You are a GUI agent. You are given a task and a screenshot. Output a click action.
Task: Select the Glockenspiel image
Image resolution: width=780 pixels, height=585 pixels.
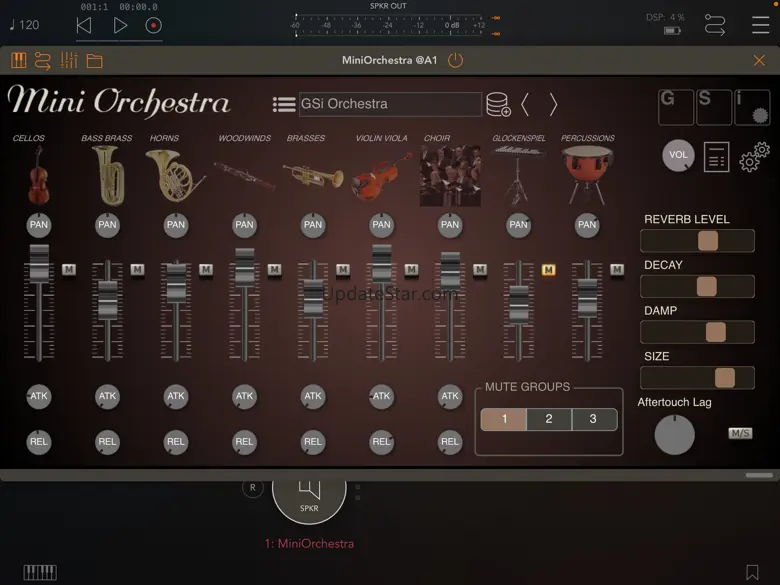(x=518, y=175)
